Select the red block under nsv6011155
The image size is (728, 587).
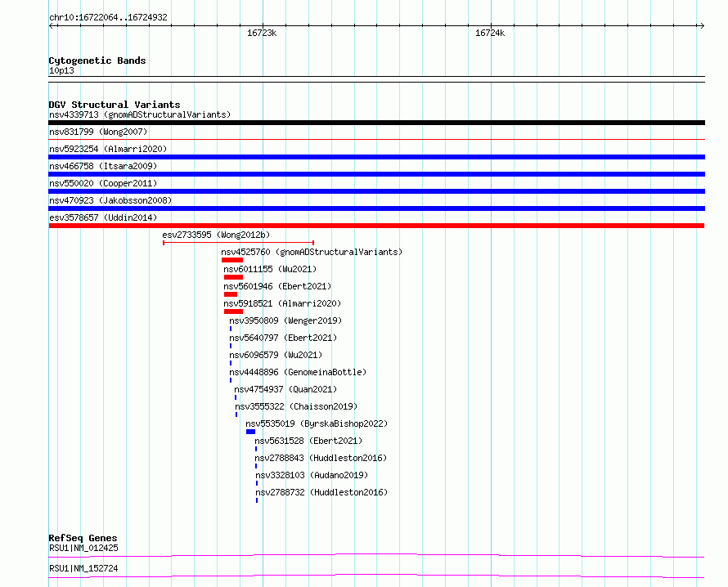[234, 277]
